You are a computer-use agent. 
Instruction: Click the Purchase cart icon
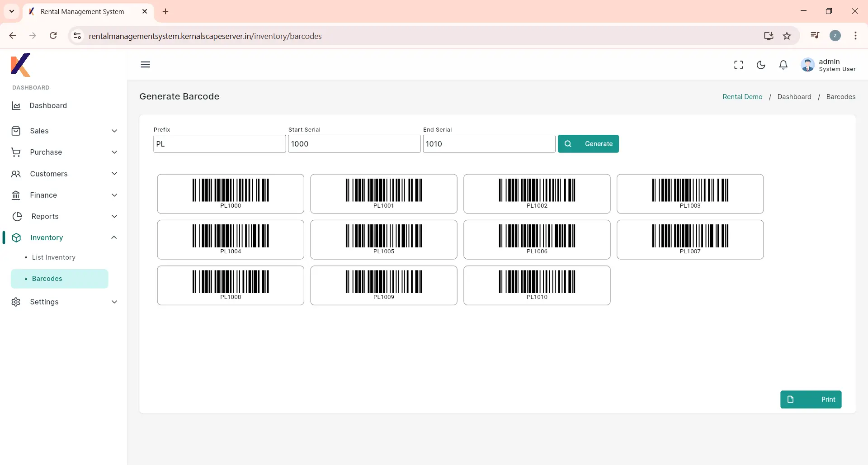point(16,152)
